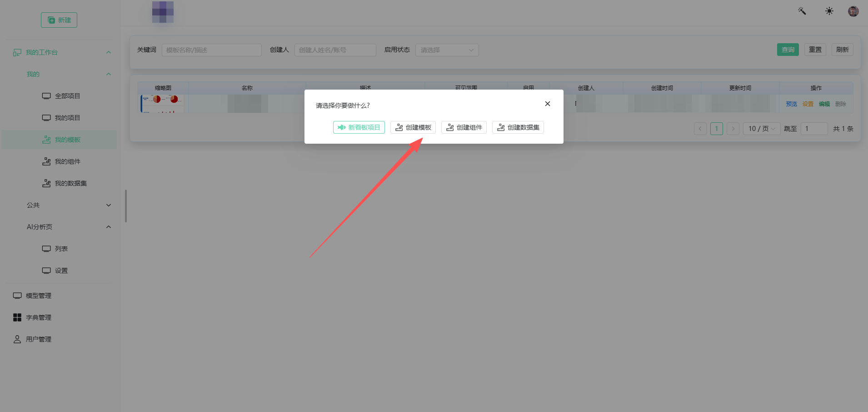Open 我的组件 menu item
This screenshot has width=868, height=412.
59,161
